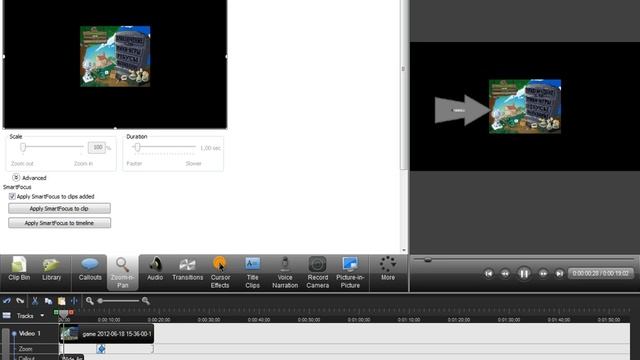Adjust the Scale slider handle
This screenshot has height=360, width=640.
23,147
